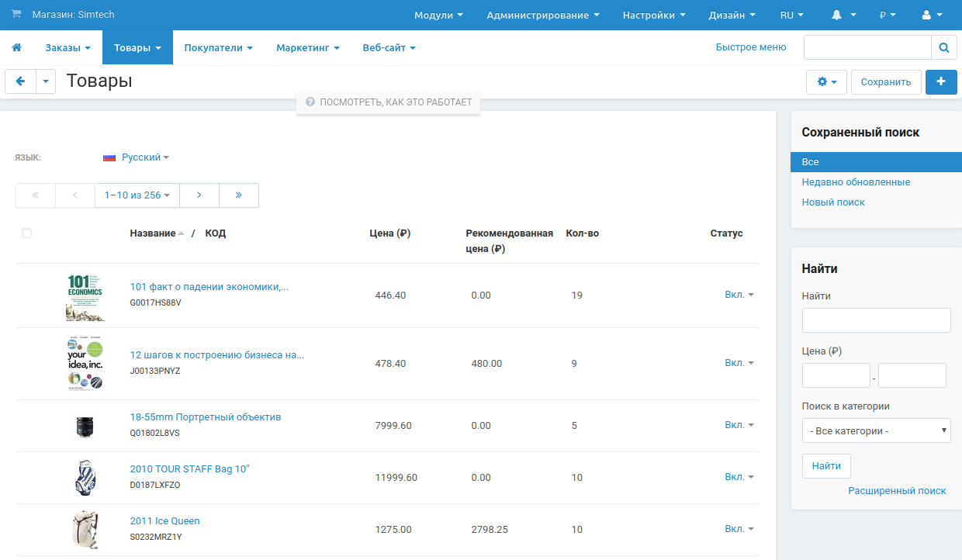Image resolution: width=962 pixels, height=560 pixels.
Task: Expand the 'Все категории' category dropdown
Action: coord(876,430)
